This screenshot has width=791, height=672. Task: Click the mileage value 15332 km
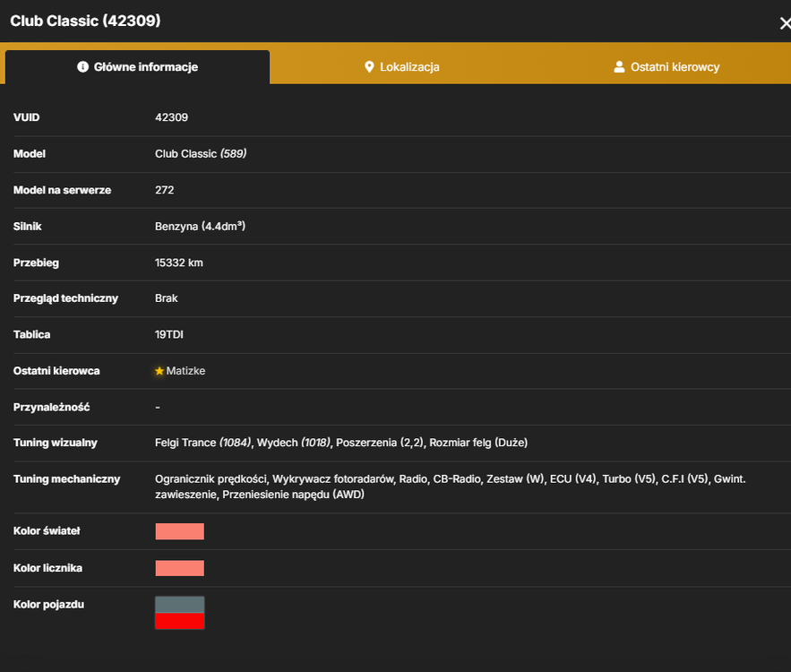(x=179, y=263)
